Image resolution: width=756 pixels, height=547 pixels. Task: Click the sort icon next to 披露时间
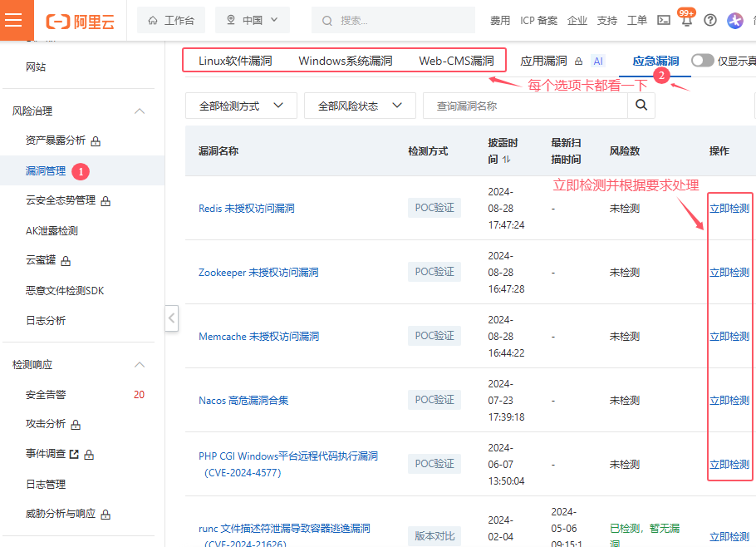pyautogui.click(x=506, y=159)
